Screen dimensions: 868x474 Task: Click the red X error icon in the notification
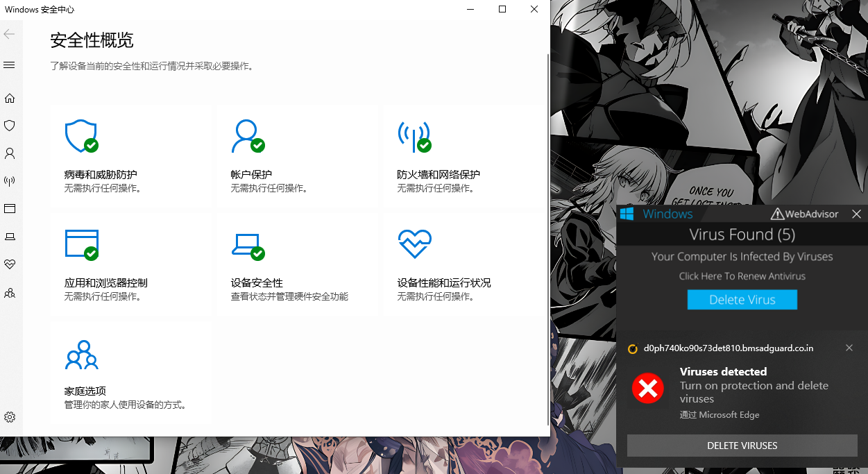[x=648, y=389]
